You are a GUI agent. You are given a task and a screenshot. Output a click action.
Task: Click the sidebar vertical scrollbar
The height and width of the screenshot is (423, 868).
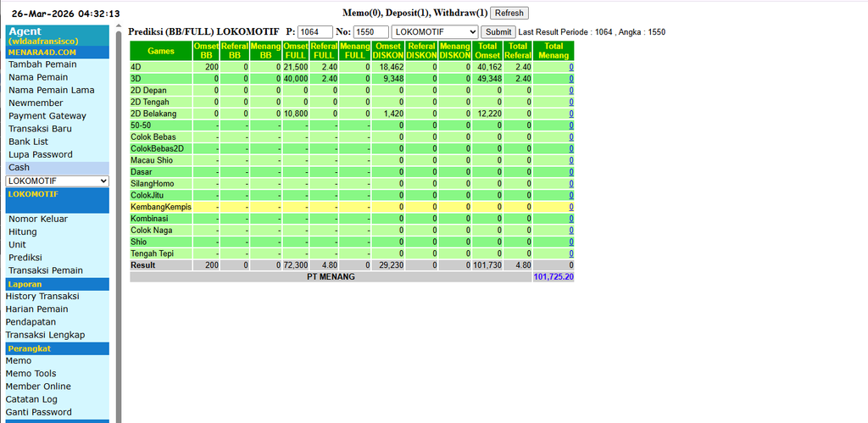[x=119, y=227]
